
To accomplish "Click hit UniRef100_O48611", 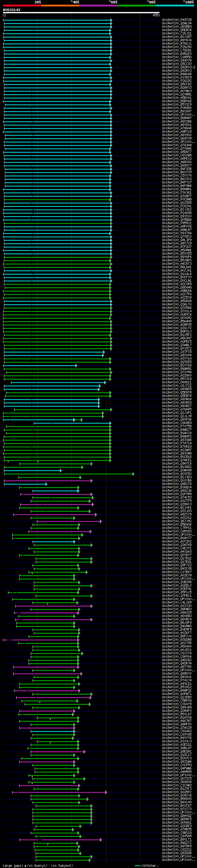I will click(177, 382).
